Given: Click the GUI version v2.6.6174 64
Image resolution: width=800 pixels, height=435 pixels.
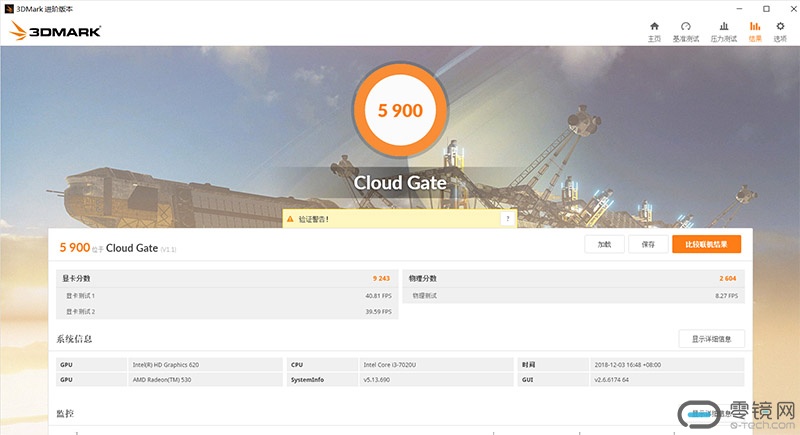Looking at the screenshot, I should point(666,379).
